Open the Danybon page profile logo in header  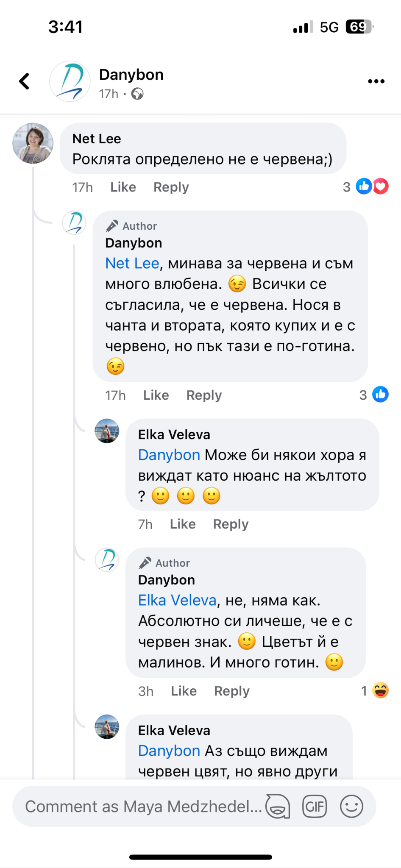click(70, 81)
